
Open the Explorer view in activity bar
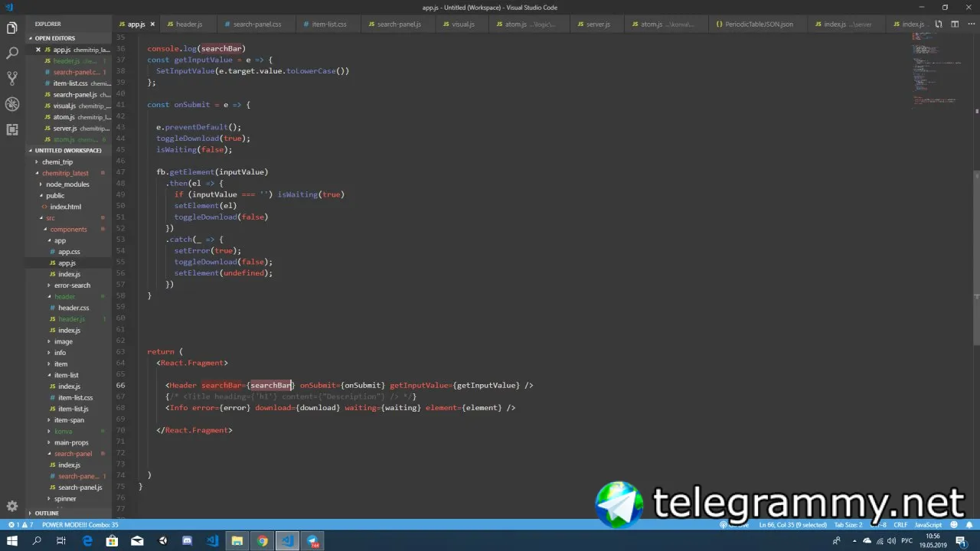tap(11, 28)
